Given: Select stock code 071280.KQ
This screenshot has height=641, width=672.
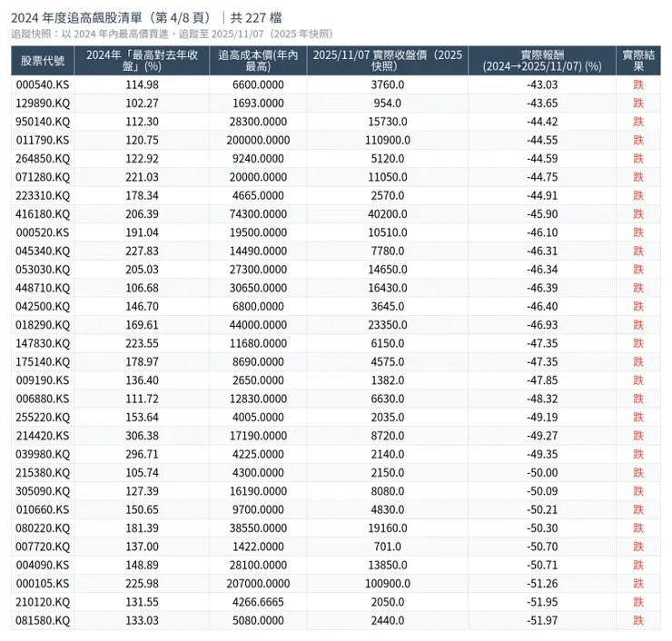Looking at the screenshot, I should (x=43, y=177).
